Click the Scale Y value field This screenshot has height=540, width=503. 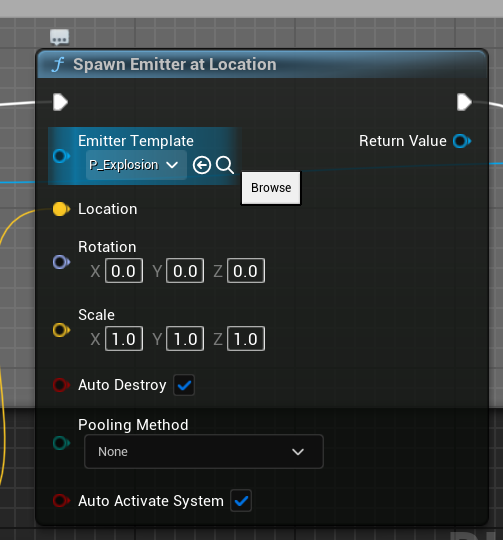point(185,339)
